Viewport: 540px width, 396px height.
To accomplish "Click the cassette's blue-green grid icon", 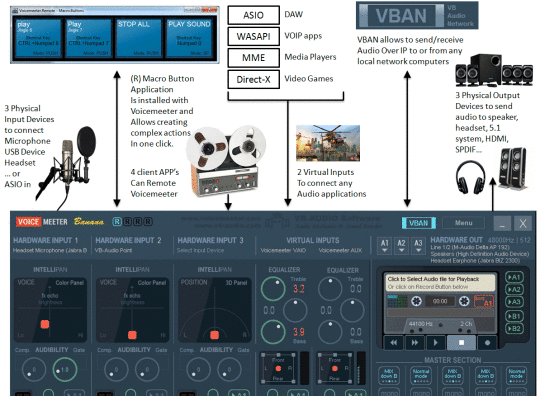I will (397, 301).
